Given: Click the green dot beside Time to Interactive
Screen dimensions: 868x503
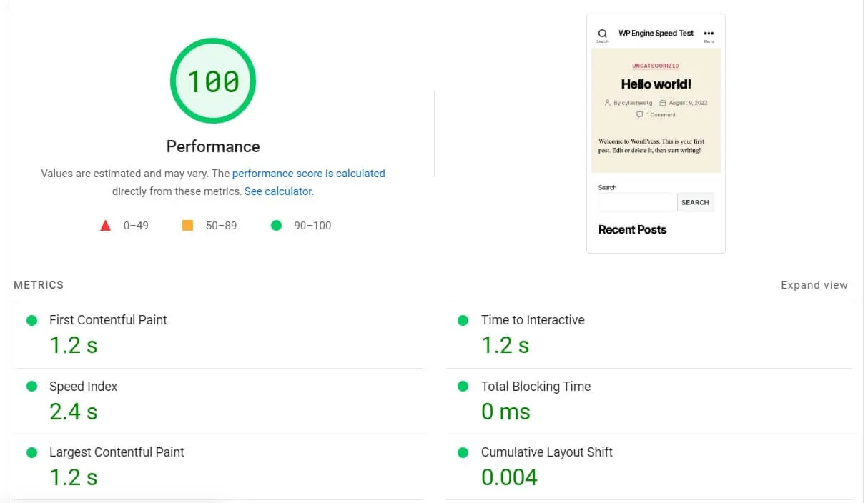Looking at the screenshot, I should pos(463,320).
